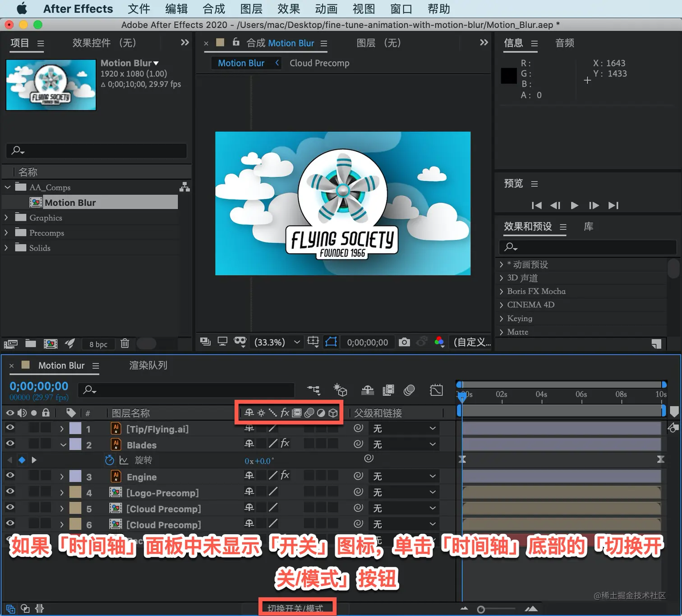Screen dimensions: 682x616
Task: Click label color swatch of Logo-Precomp layer
Action: (75, 492)
